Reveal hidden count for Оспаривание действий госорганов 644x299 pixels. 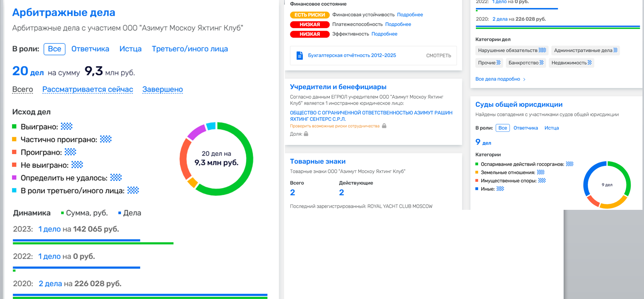click(570, 164)
